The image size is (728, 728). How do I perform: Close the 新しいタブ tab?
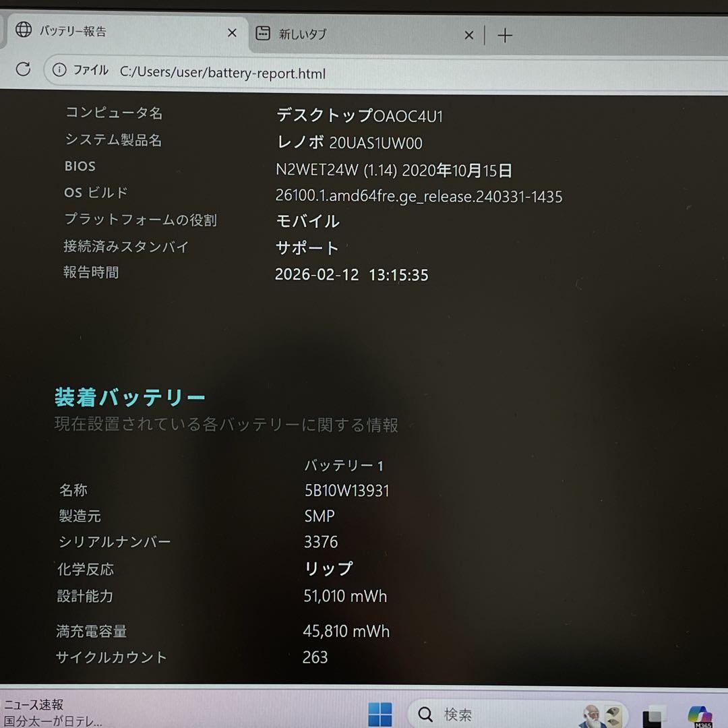pos(468,34)
